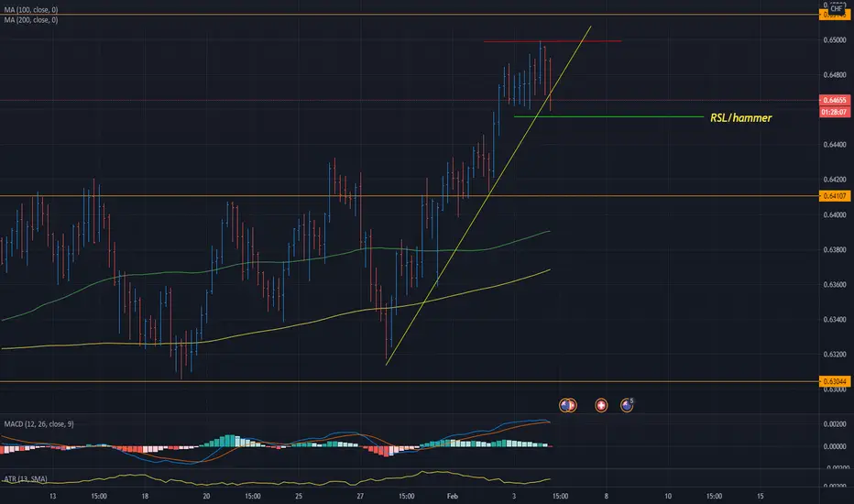854x504 pixels.
Task: Click the 18 date label on time axis
Action: click(145, 497)
